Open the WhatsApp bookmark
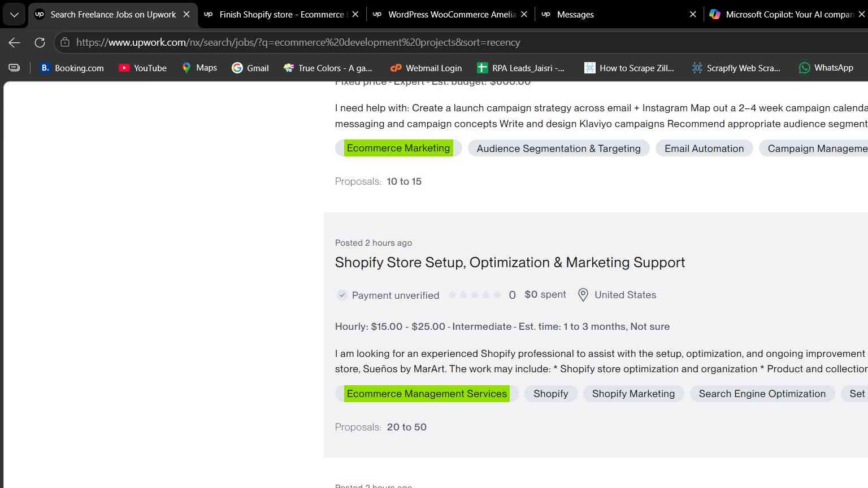The height and width of the screenshot is (488, 868). 826,68
